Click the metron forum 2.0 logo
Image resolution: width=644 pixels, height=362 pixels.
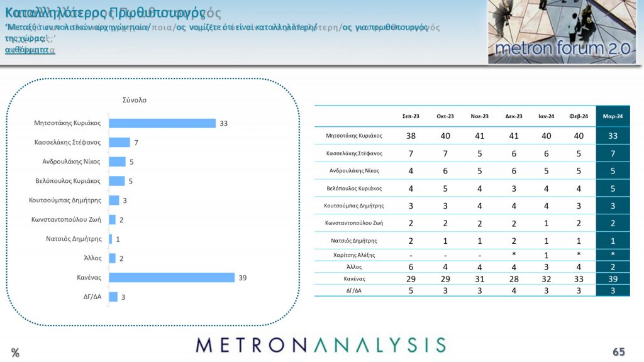point(562,48)
